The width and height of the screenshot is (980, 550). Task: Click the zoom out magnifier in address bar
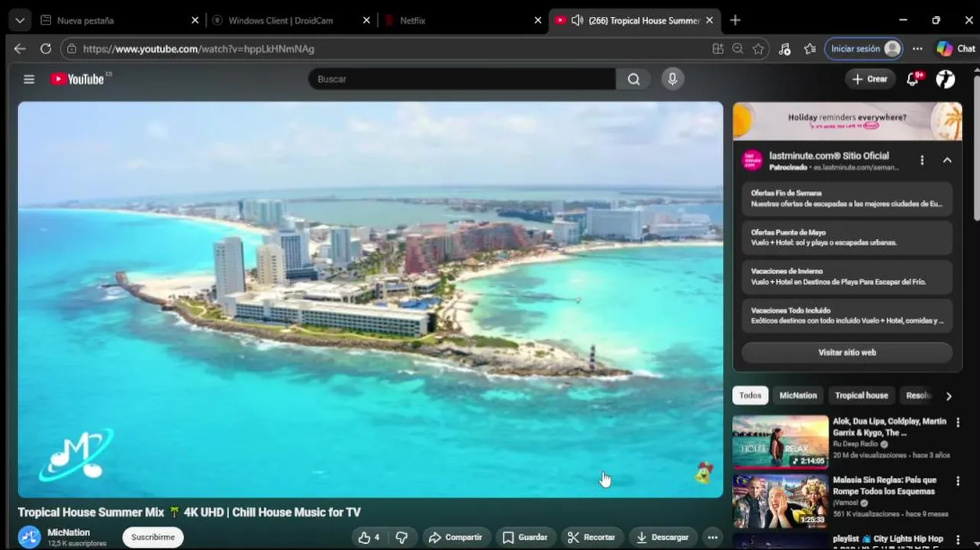pos(737,49)
